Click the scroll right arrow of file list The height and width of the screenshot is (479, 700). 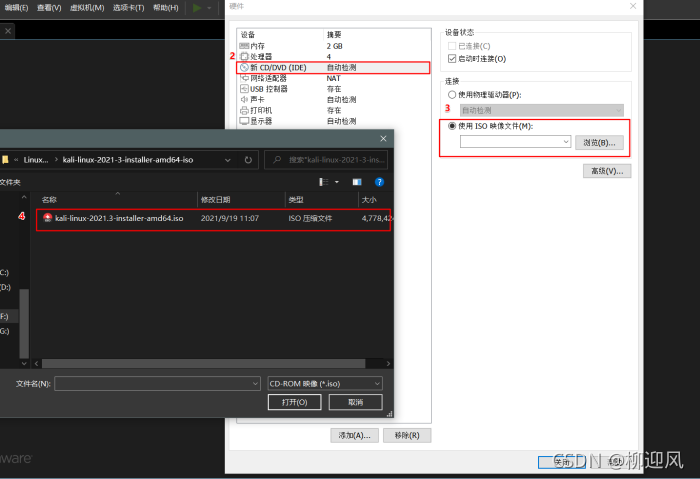tap(388, 364)
